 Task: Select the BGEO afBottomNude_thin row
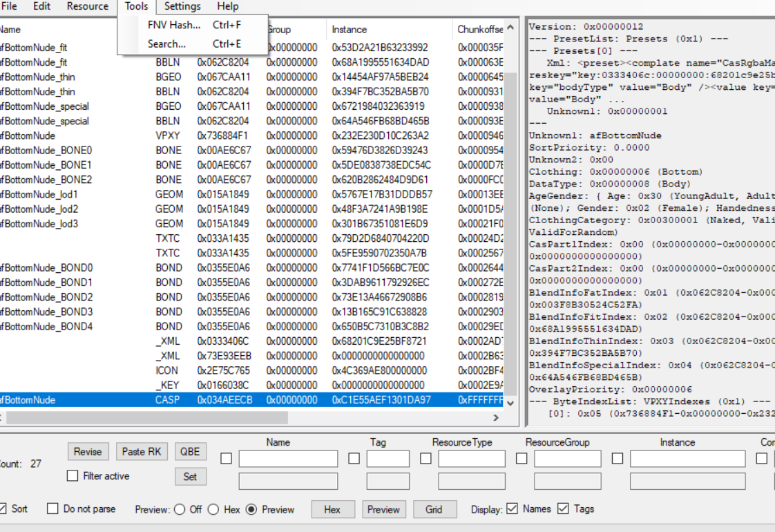coord(251,77)
